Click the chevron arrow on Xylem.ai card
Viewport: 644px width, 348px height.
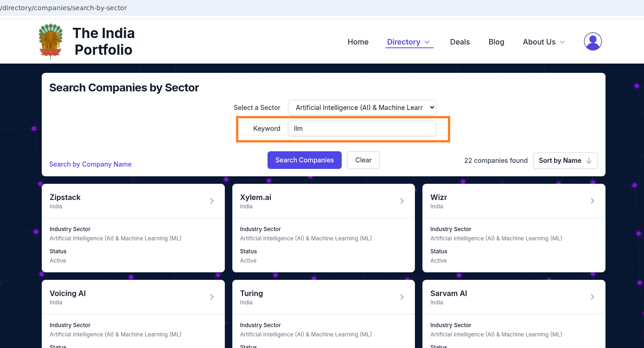click(x=402, y=201)
